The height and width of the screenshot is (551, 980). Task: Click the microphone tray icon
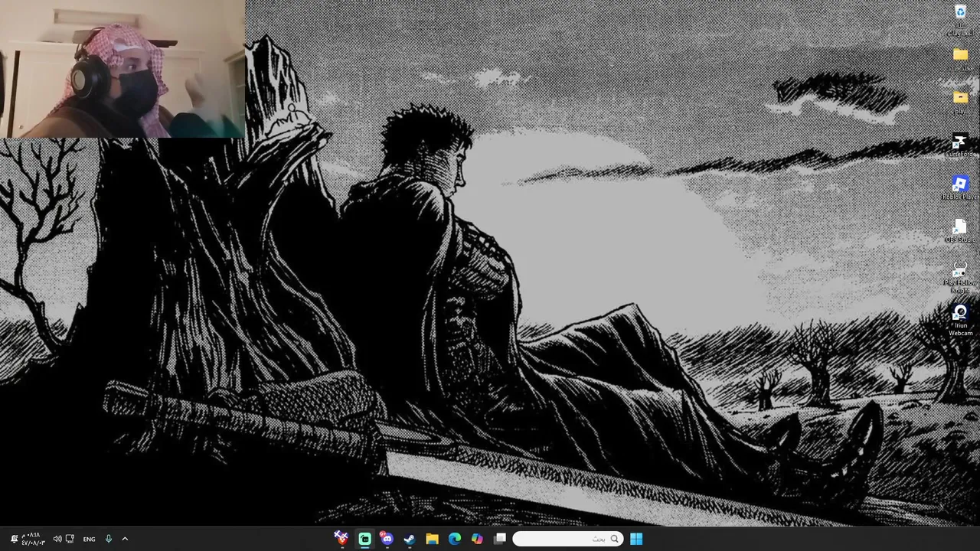tap(108, 539)
